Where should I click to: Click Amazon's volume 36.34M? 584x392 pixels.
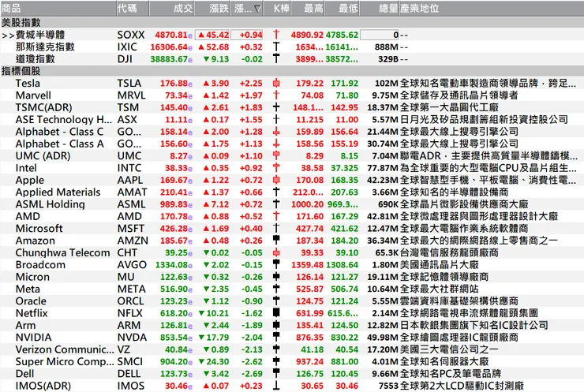(383, 241)
